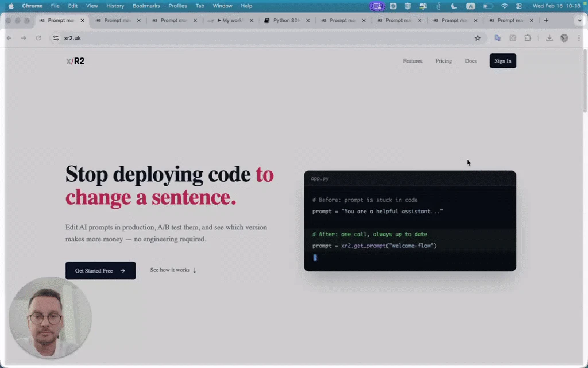Open the Chrome profile avatar
The image size is (588, 368).
pos(564,38)
